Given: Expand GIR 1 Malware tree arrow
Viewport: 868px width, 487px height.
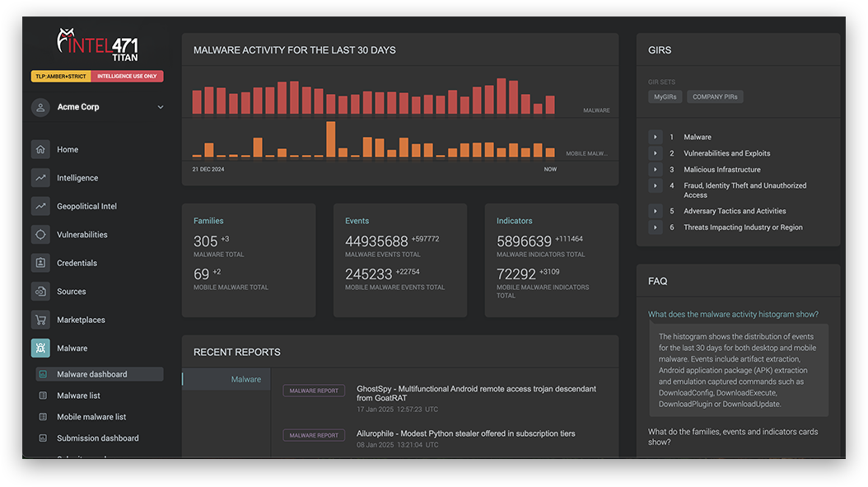Looking at the screenshot, I should [655, 137].
